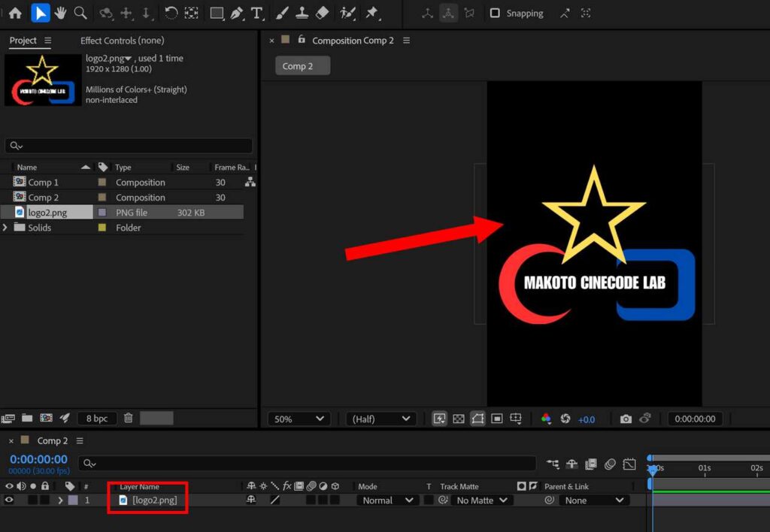Screen dimensions: 770x532
Task: Open the logo2.png footage name dropdown arrow
Action: point(128,59)
